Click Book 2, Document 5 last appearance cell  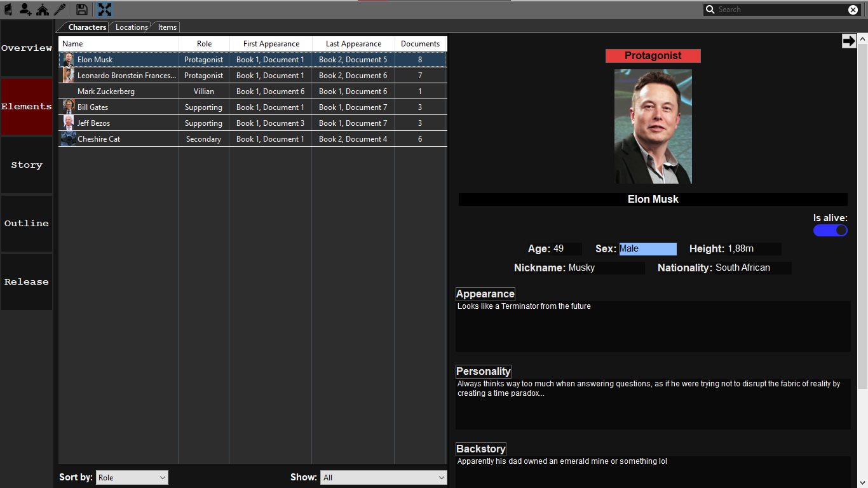[x=353, y=60]
